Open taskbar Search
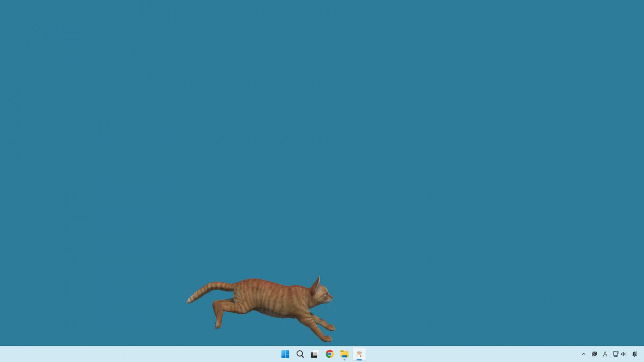Screen dimensions: 644x362 pyautogui.click(x=300, y=354)
